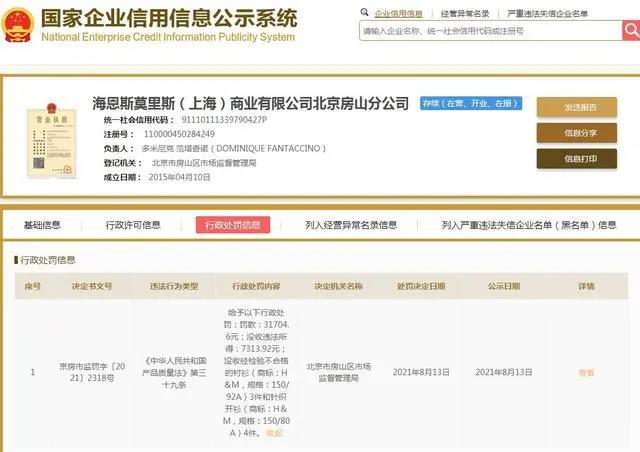Image resolution: width=640 pixels, height=452 pixels.
Task: Click the small magnifier icon beside 企业信用信息
Action: 364,13
